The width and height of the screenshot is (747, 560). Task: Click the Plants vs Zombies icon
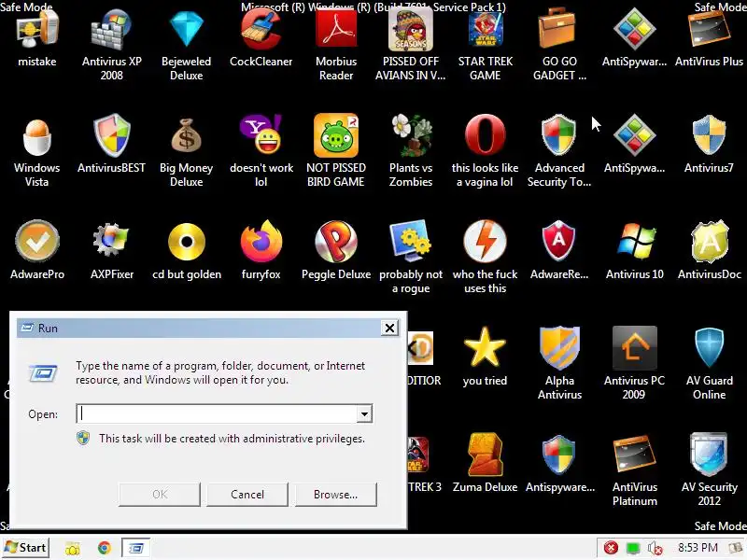click(x=411, y=135)
